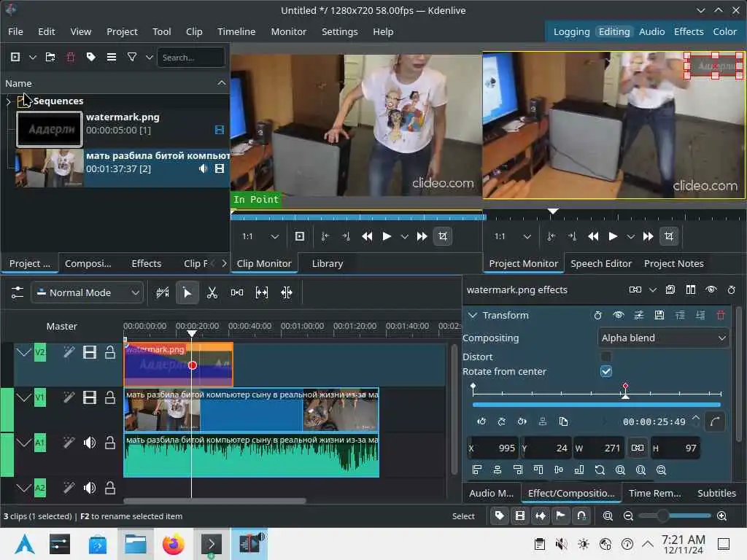Click the tag icon in project bin toolbar

coord(90,57)
